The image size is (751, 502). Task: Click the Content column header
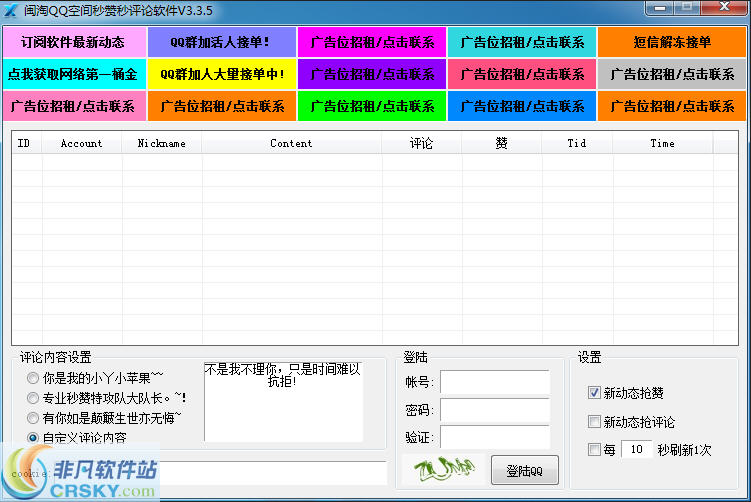tap(292, 143)
